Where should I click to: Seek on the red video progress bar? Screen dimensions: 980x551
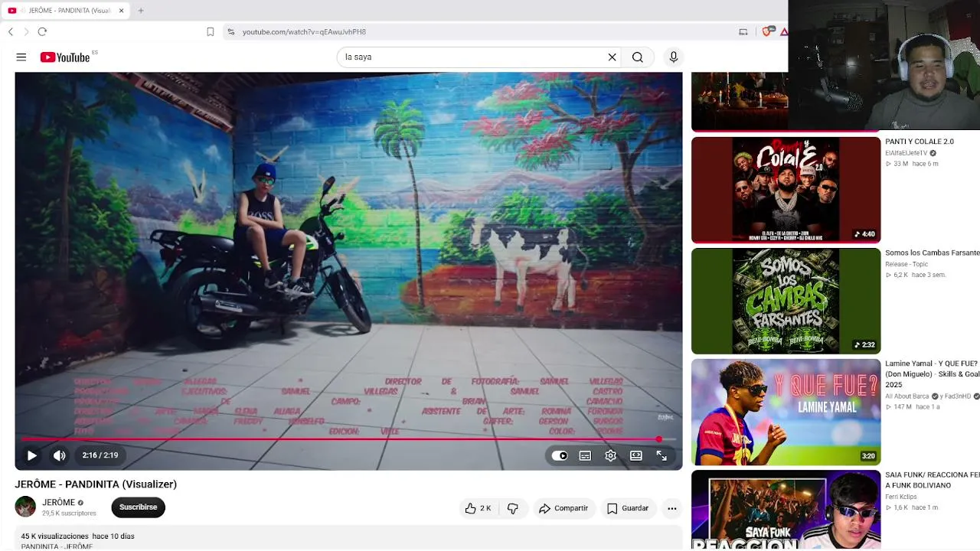click(x=348, y=439)
